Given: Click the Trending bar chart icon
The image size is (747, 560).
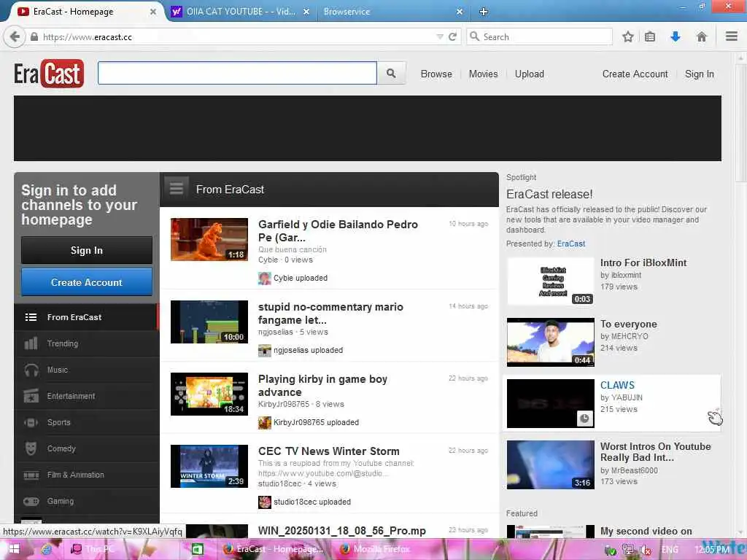Looking at the screenshot, I should 31,343.
